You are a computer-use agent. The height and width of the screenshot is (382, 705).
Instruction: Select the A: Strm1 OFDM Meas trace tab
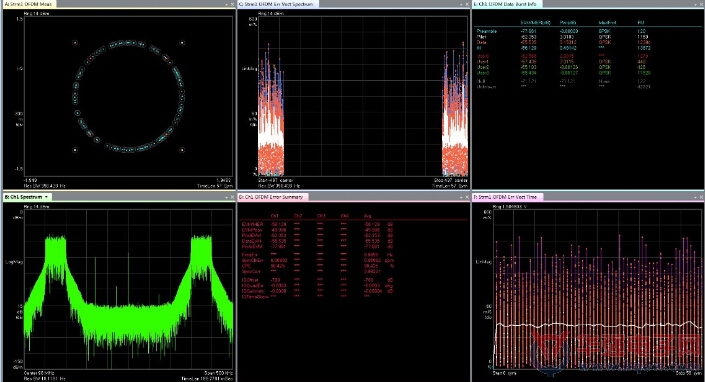coord(29,4)
